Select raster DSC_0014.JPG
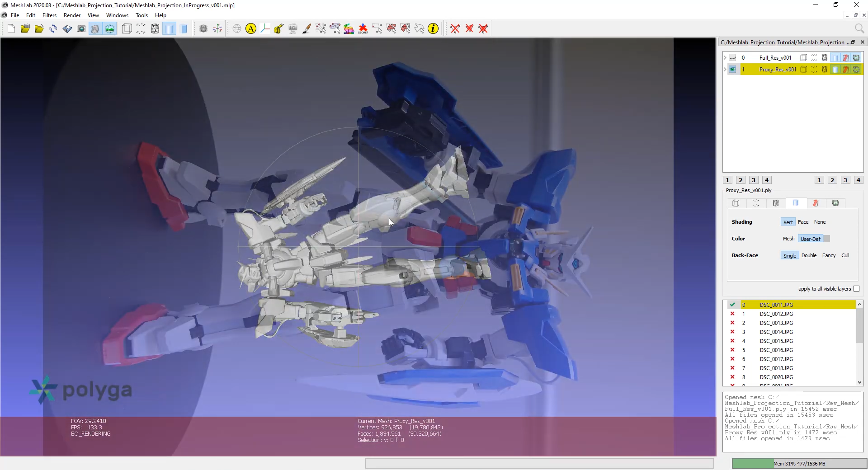 coord(776,332)
